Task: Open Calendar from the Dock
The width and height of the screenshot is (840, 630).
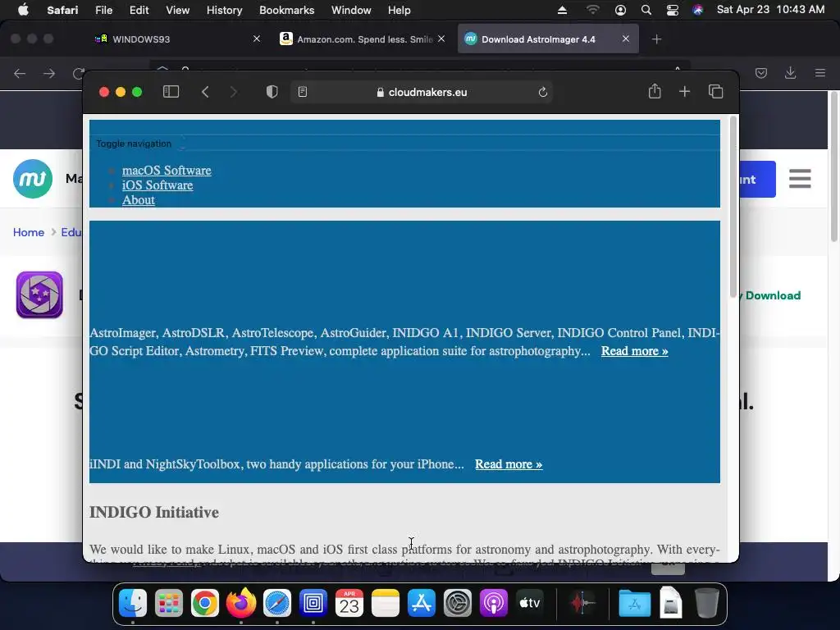Action: click(x=349, y=603)
